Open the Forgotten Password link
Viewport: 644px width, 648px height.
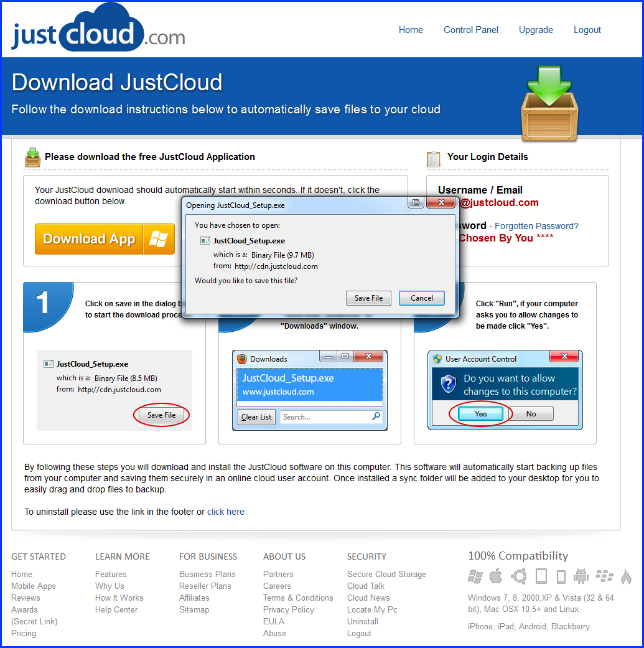click(536, 226)
